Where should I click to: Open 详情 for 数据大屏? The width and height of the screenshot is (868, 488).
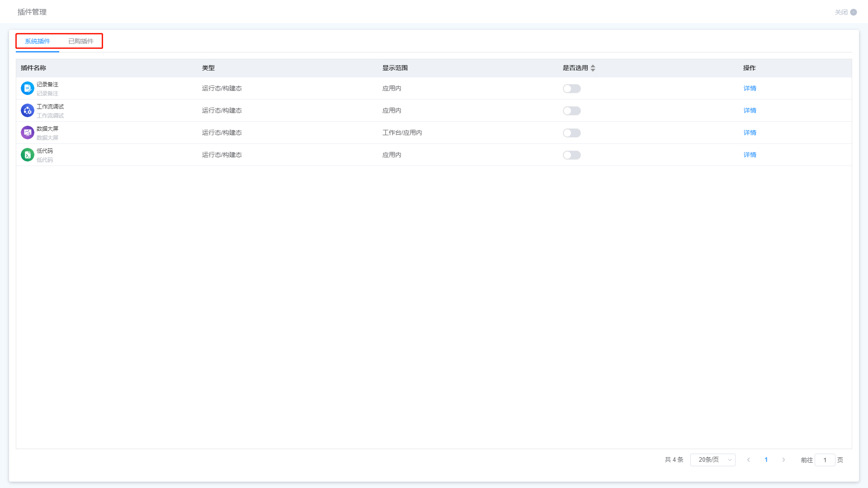pyautogui.click(x=750, y=133)
